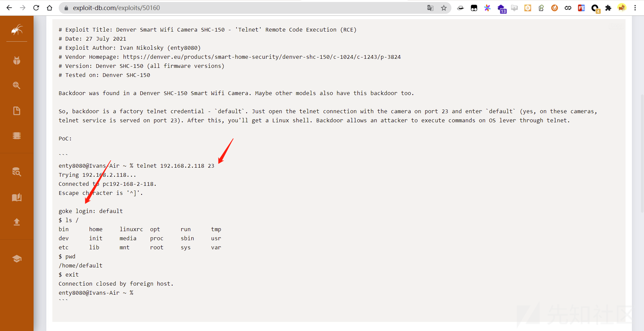The image size is (644, 331).
Task: Go back to the previous page
Action: pos(9,8)
